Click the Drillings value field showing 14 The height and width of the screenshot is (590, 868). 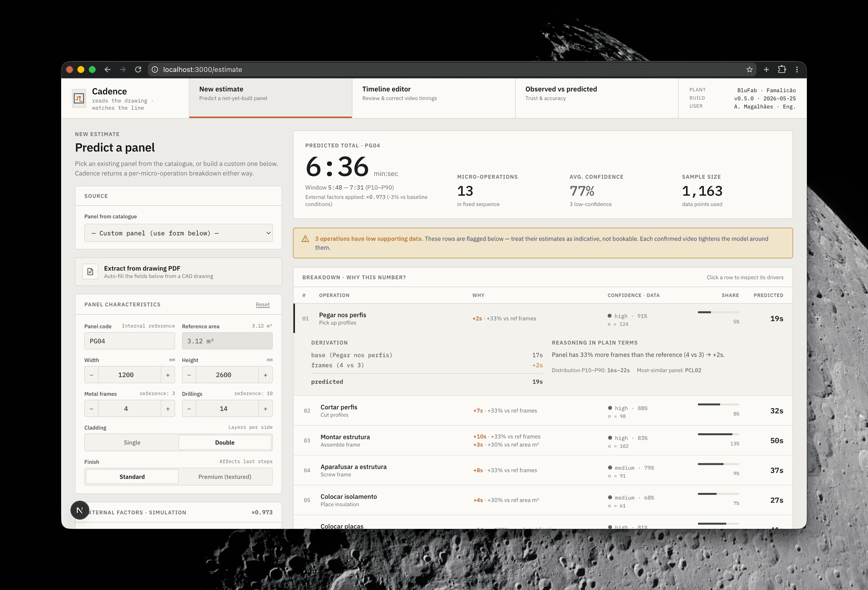click(227, 409)
